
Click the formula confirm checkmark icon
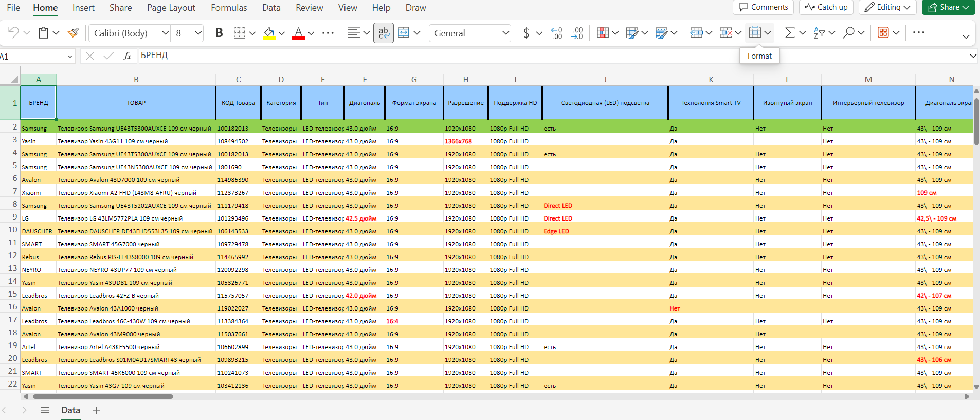[108, 56]
